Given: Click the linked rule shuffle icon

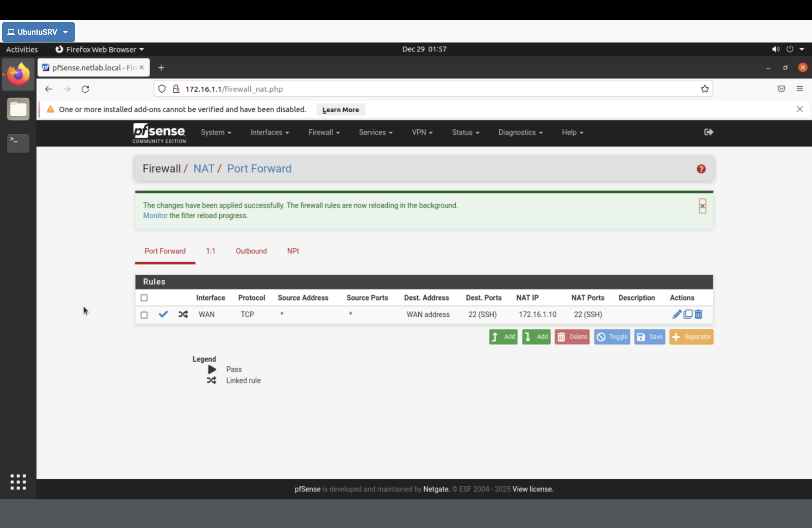Looking at the screenshot, I should point(183,315).
